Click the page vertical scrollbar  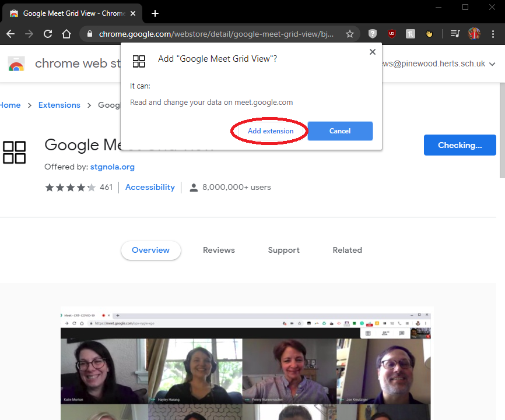point(502,130)
